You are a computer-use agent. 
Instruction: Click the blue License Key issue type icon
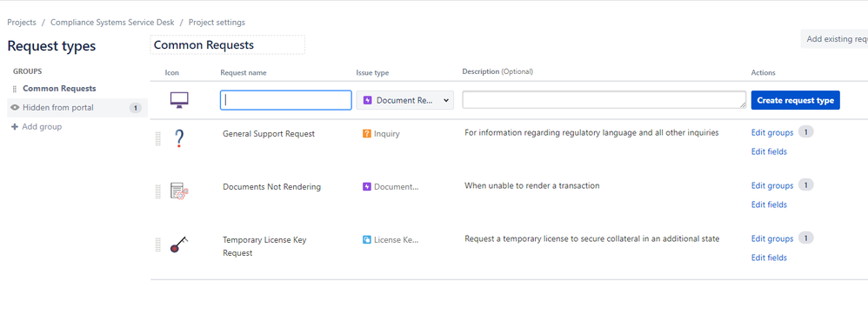tap(366, 240)
